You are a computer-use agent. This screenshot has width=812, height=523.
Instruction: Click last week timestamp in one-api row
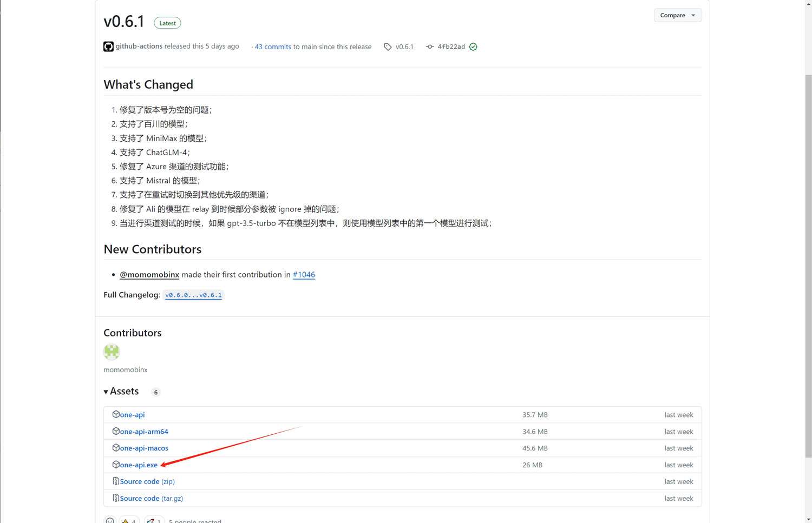coord(679,415)
